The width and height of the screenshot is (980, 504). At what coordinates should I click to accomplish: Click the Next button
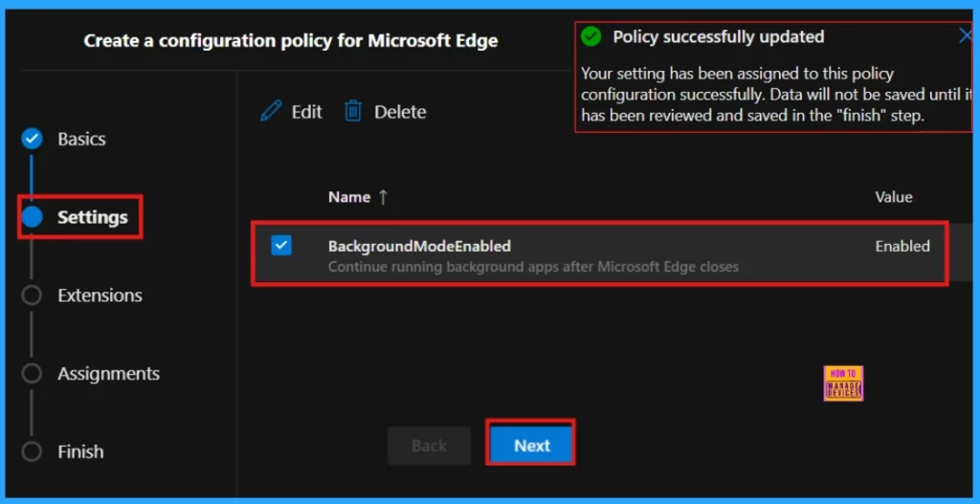[531, 446]
